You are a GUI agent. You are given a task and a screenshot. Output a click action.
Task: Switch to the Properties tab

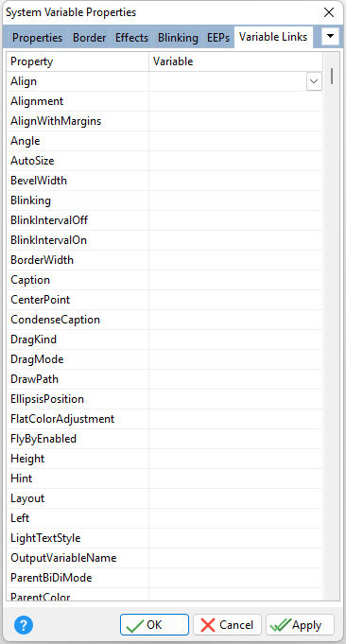tap(38, 38)
